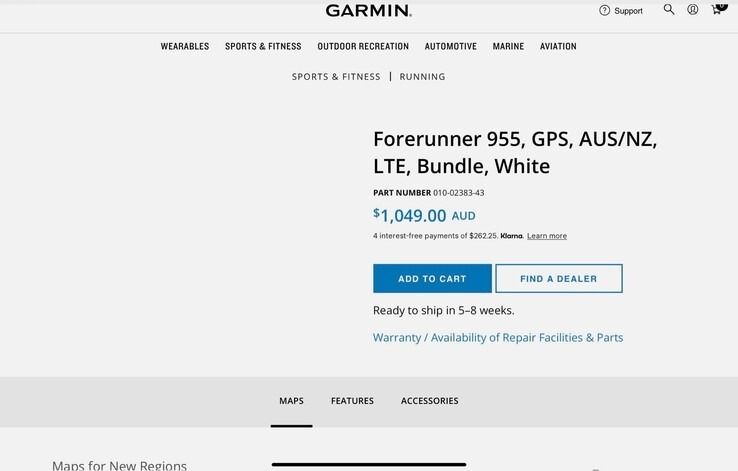This screenshot has height=471, width=738.
Task: Go to the Garmin logo homepage
Action: (369, 10)
